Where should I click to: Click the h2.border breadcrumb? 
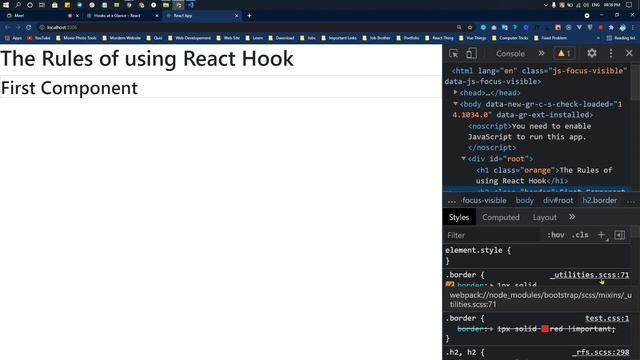tap(599, 200)
